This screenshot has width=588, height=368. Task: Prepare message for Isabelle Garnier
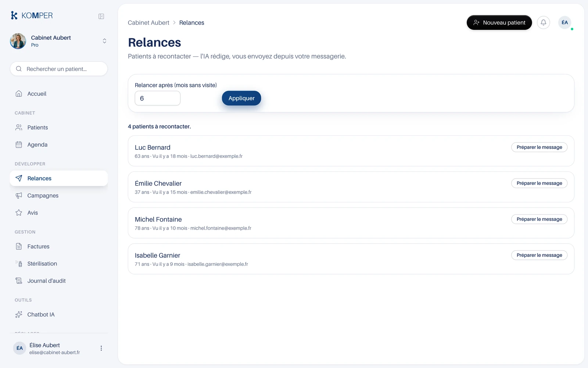[x=539, y=255]
